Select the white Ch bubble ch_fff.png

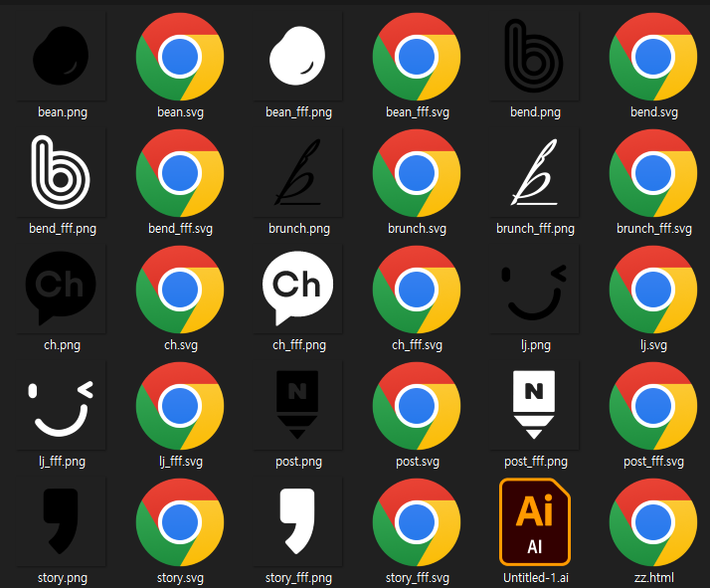pyautogui.click(x=298, y=289)
